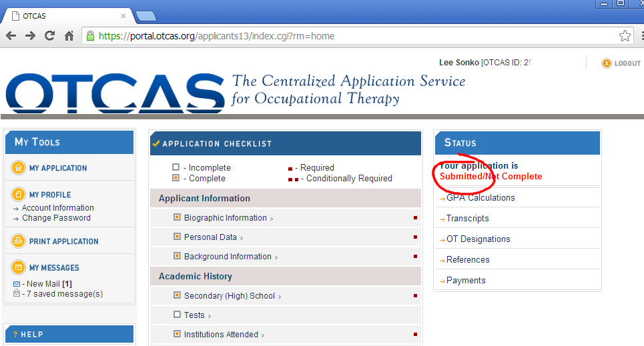
Task: Open Account Information link
Action: [58, 208]
